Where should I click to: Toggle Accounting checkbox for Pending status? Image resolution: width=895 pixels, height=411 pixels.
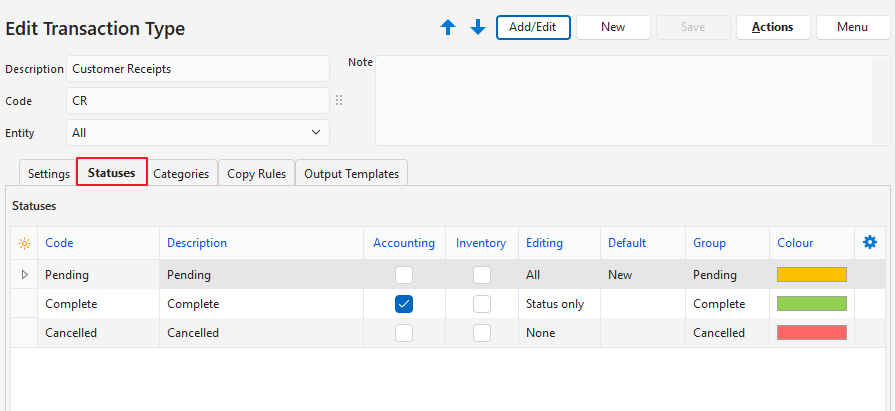(404, 274)
